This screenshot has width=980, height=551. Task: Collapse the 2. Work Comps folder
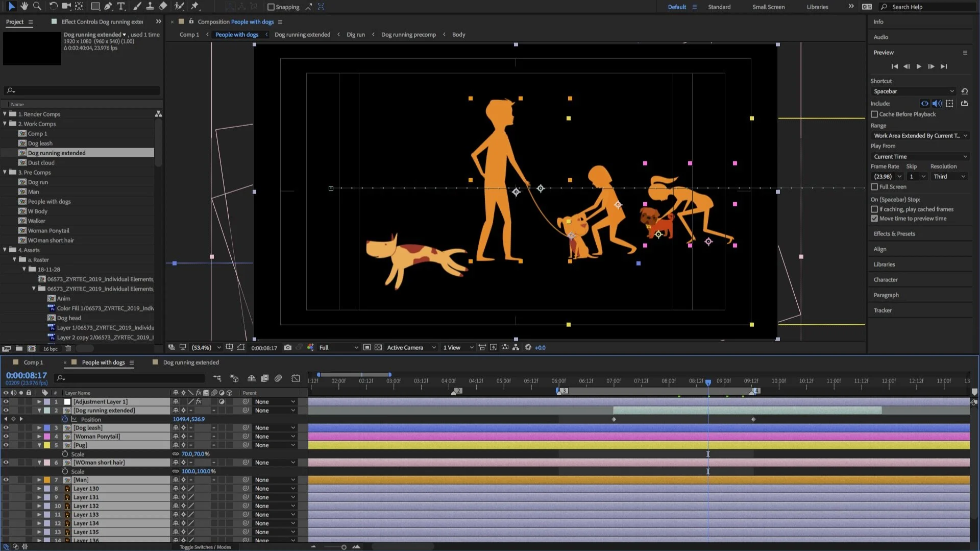pyautogui.click(x=5, y=124)
